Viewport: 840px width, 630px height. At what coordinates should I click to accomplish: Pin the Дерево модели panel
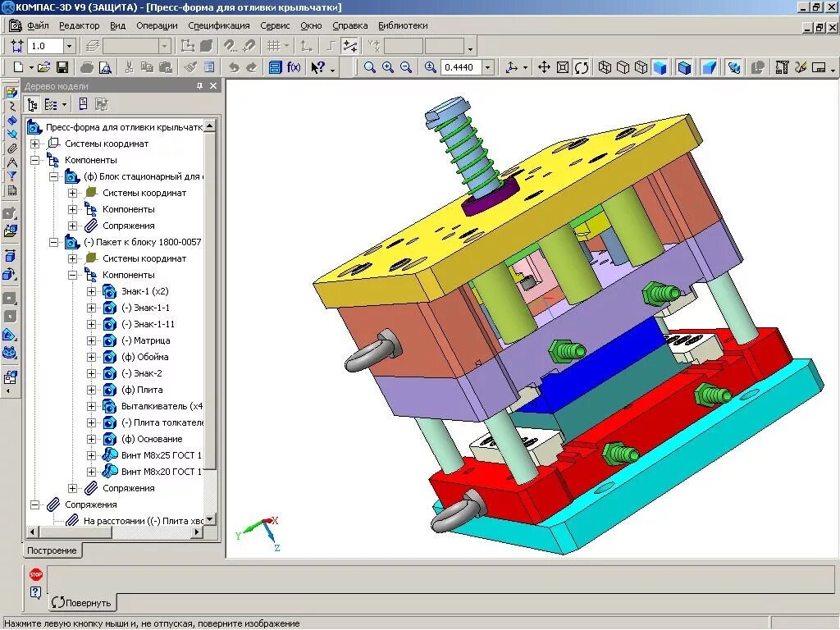pyautogui.click(x=200, y=85)
